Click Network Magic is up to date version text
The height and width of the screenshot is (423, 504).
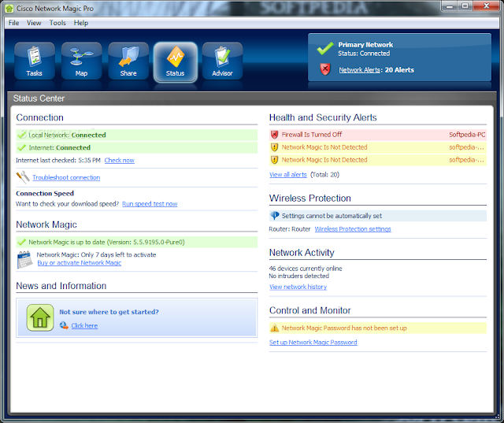tap(107, 242)
